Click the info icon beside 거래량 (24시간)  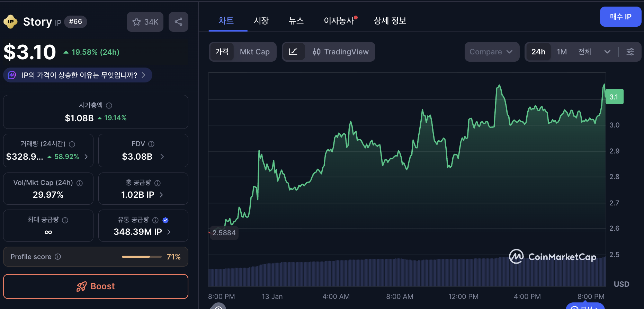coord(72,144)
